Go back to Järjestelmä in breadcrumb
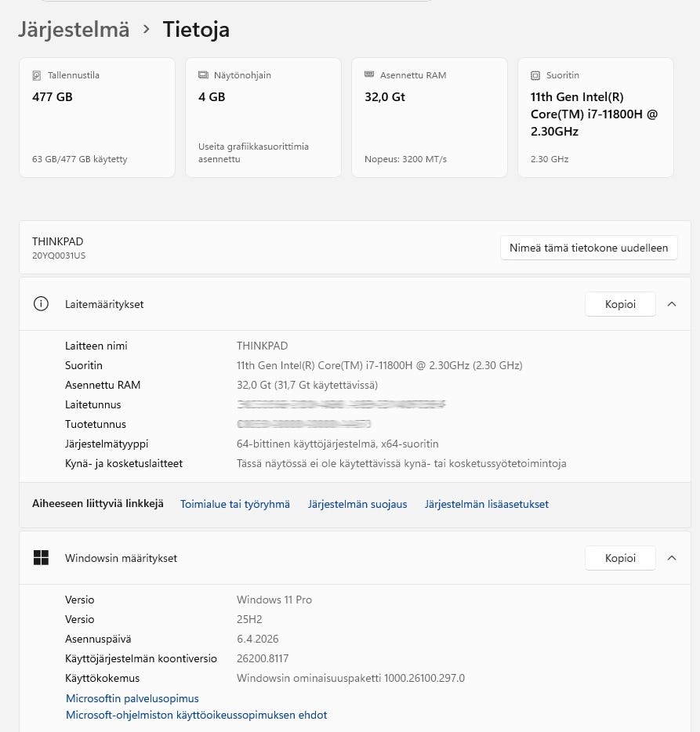The image size is (700, 732). (x=74, y=30)
